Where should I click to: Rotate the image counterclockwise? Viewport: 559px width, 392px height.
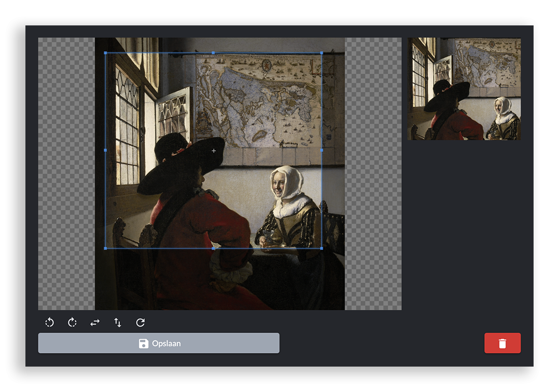coord(49,322)
